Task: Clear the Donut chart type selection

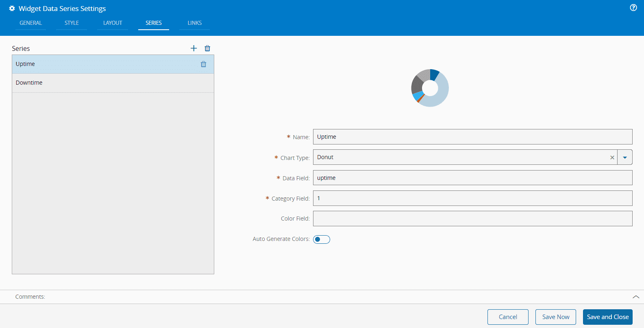Action: 612,157
